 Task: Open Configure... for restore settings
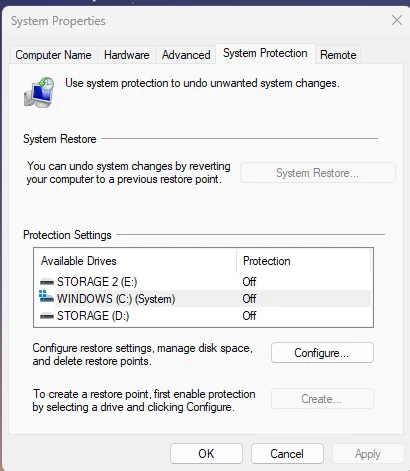(x=322, y=353)
